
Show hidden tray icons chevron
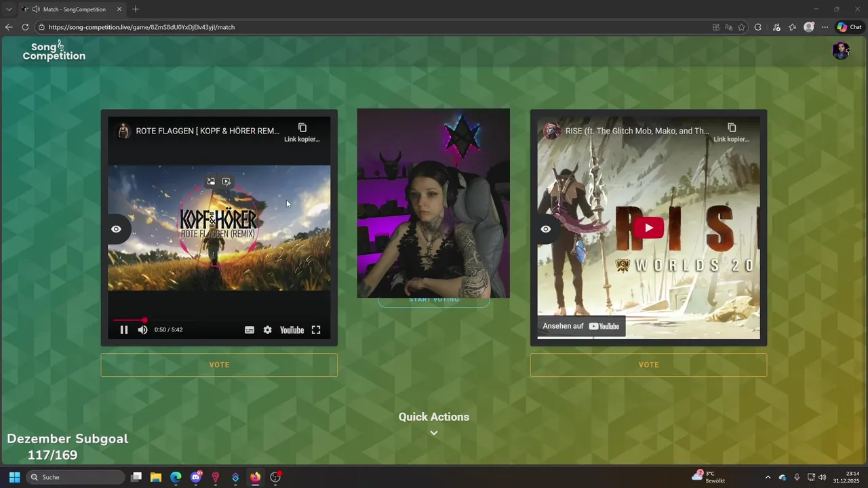[768, 477]
